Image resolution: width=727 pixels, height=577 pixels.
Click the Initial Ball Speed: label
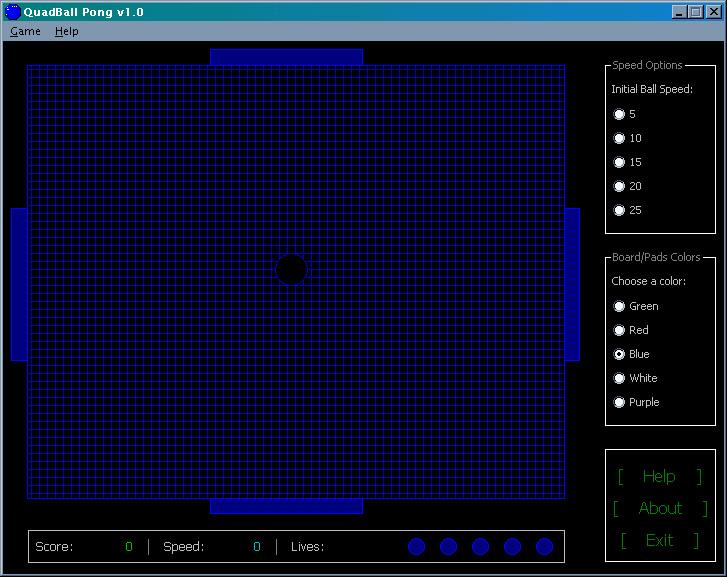coord(652,89)
